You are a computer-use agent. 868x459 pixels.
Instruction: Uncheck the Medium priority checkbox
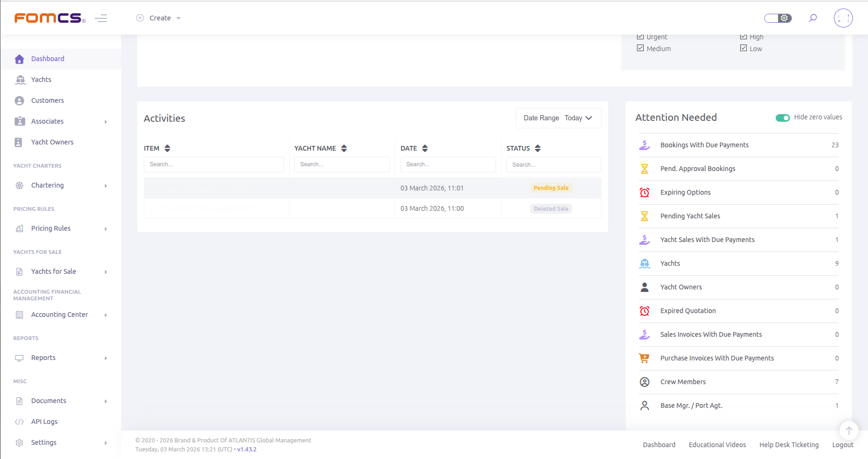[x=640, y=48]
